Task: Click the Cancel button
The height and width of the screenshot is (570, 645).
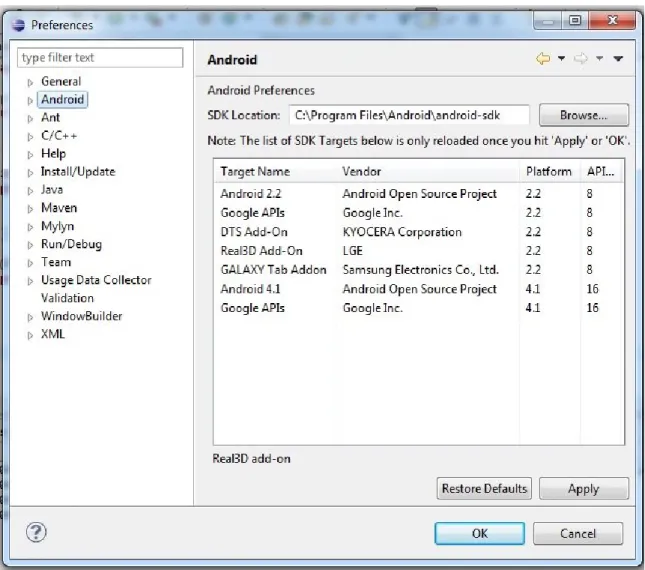Action: [578, 533]
